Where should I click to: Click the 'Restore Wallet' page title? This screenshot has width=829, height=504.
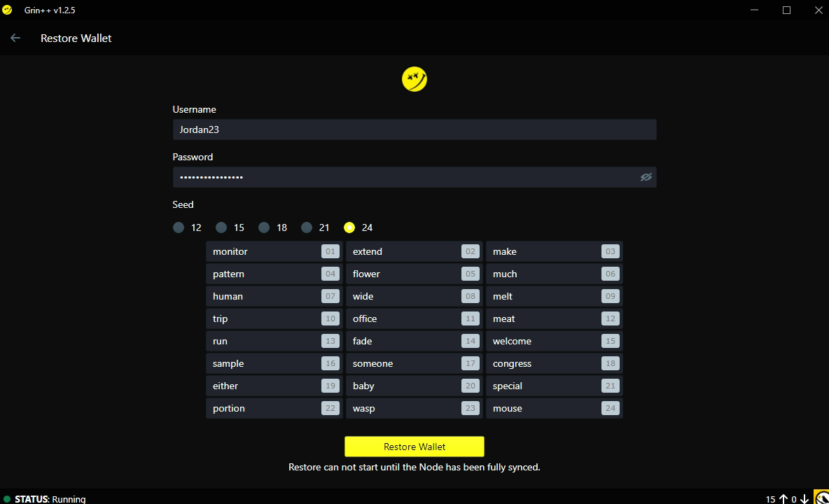tap(76, 38)
